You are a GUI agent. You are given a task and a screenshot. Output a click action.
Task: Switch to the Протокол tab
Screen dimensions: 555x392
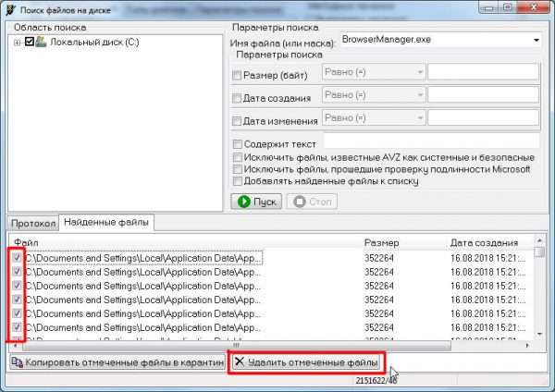pos(33,224)
